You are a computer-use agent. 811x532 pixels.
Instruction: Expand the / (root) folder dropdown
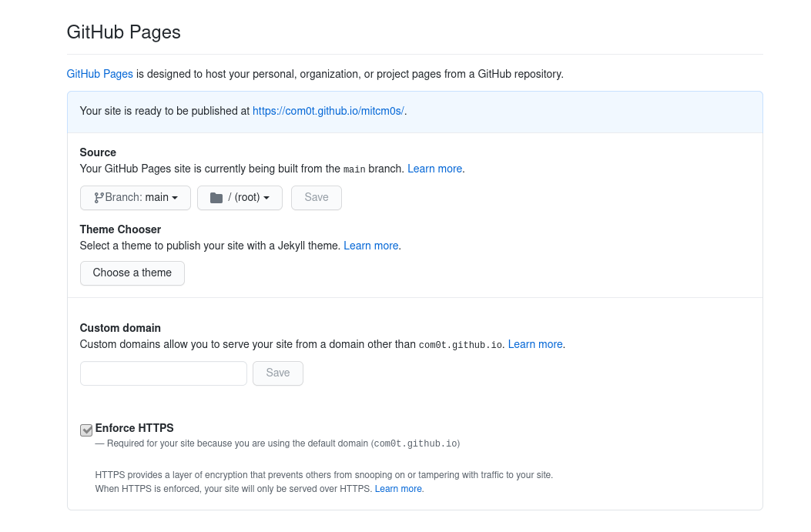pos(240,198)
